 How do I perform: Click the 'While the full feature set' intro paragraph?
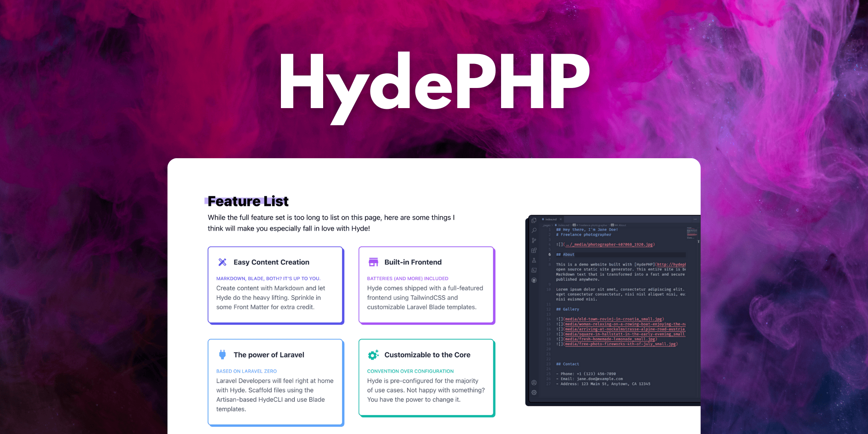[331, 223]
